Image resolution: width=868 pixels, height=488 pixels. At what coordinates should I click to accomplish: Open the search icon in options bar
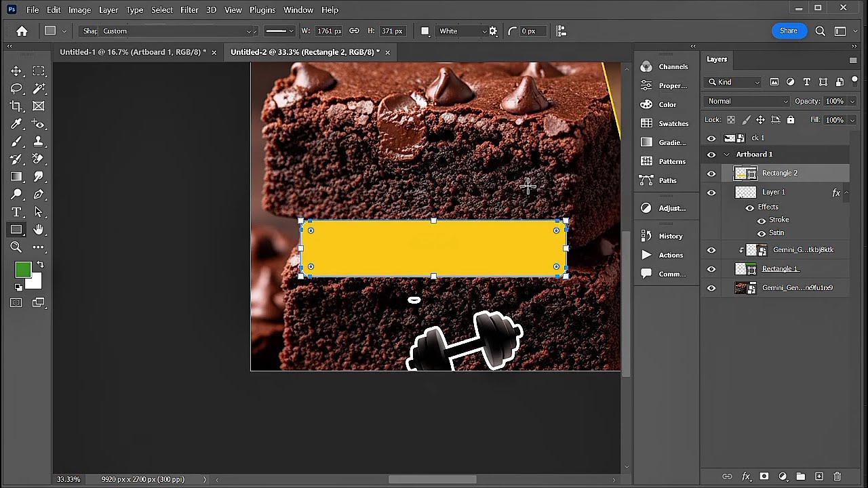click(820, 31)
